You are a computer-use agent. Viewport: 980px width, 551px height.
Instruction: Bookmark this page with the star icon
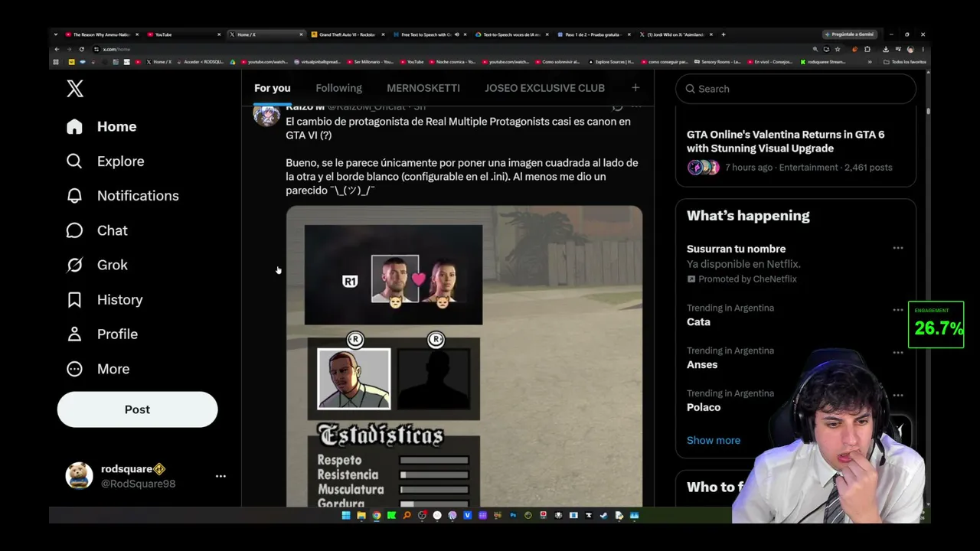[x=837, y=49]
